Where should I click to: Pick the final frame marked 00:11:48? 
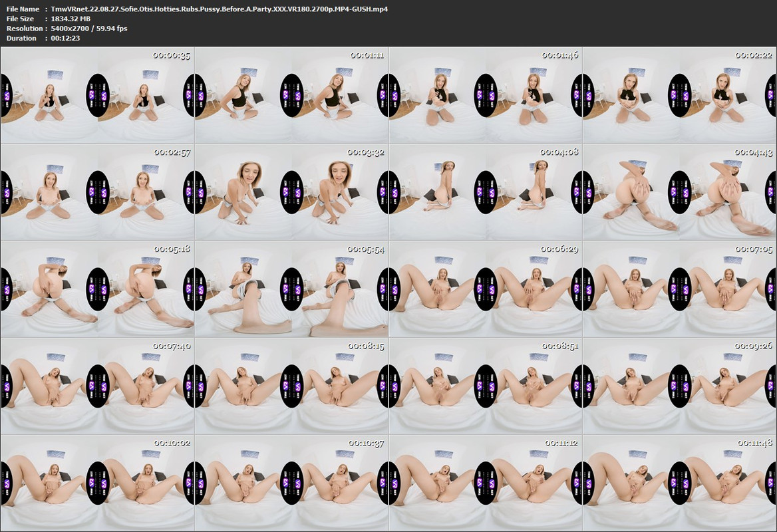coord(679,483)
